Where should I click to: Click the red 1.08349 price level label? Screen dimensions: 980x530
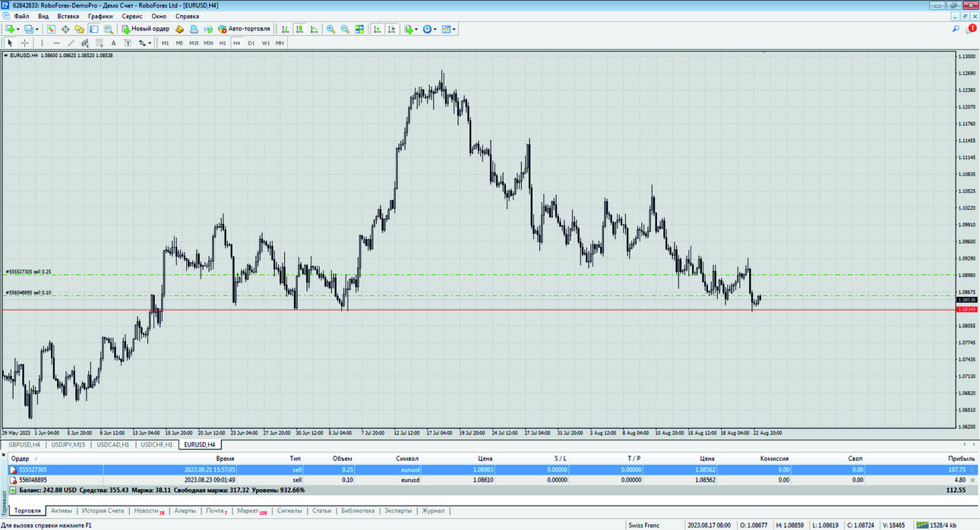point(966,310)
